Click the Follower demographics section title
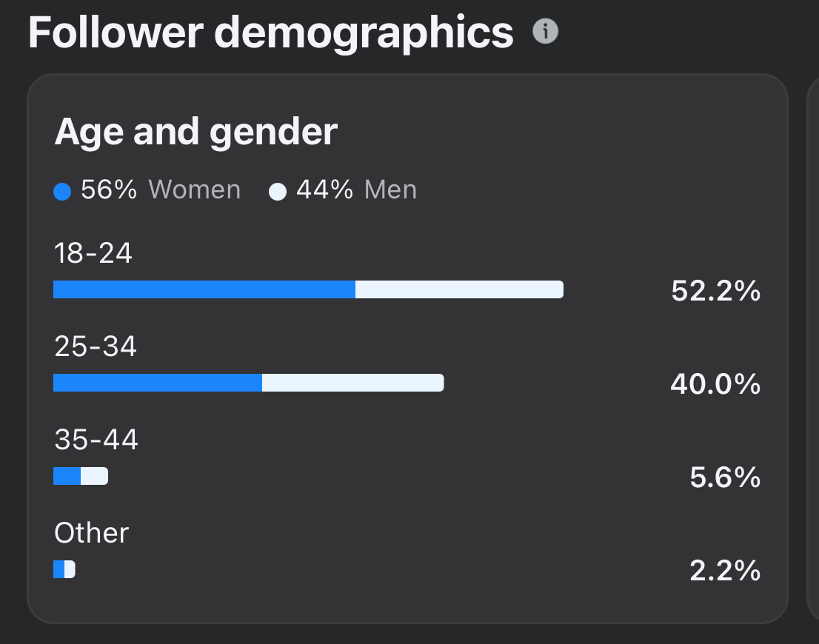The height and width of the screenshot is (644, 819). tap(270, 34)
